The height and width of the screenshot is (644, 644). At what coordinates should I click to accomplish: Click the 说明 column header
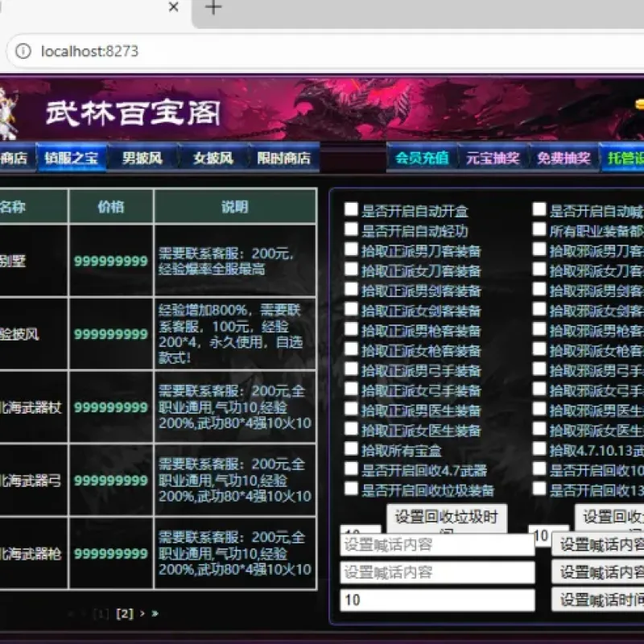point(235,207)
